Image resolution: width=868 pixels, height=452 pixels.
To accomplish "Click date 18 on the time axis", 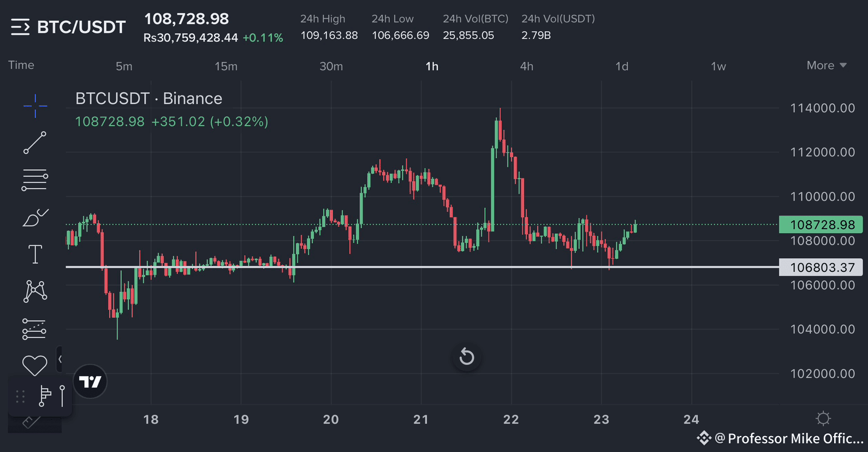I will pyautogui.click(x=151, y=419).
